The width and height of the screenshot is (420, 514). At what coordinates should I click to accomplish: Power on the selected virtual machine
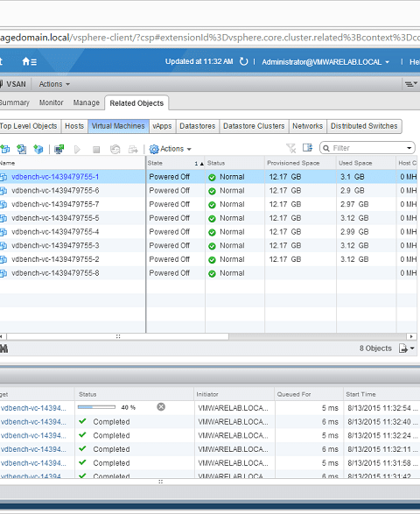tap(77, 150)
